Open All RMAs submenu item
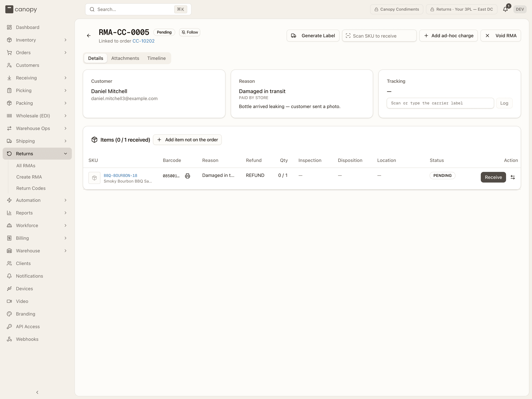 26,166
